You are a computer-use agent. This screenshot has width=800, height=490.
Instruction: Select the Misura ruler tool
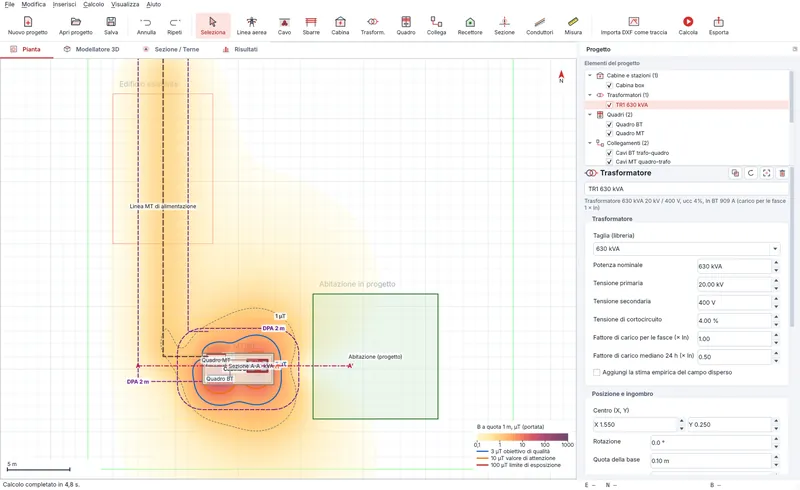tap(573, 26)
